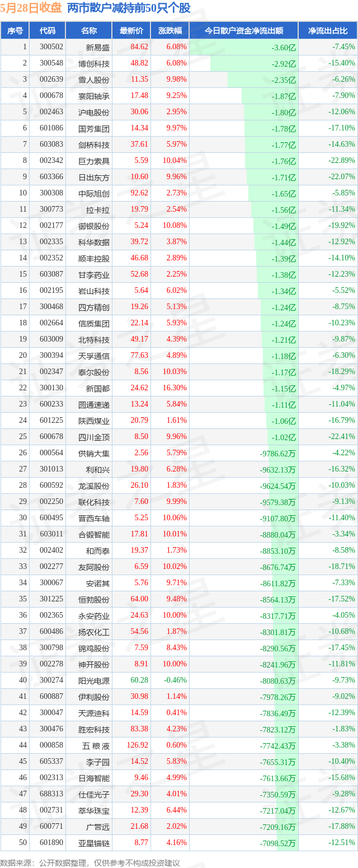Select stock name 利和兴
The image size is (358, 868).
coord(98,469)
